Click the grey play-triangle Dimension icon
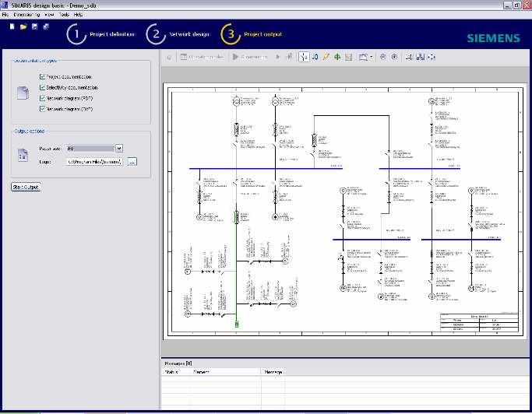The width and height of the screenshot is (532, 414). click(235, 57)
